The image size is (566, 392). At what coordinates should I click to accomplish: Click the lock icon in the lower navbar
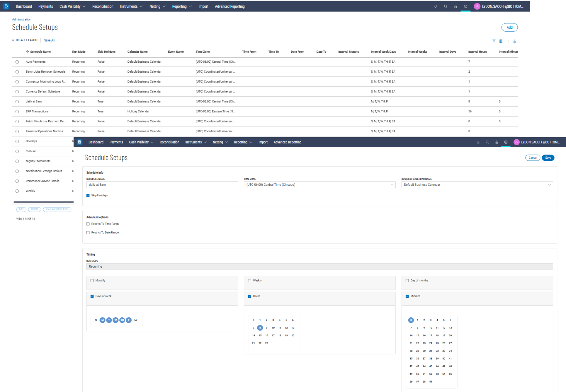tap(497, 142)
